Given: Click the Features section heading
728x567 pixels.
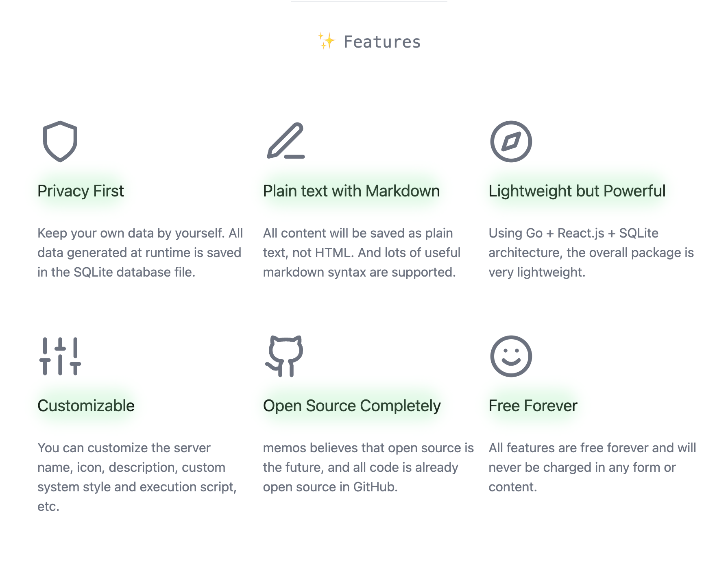Looking at the screenshot, I should 382,42.
